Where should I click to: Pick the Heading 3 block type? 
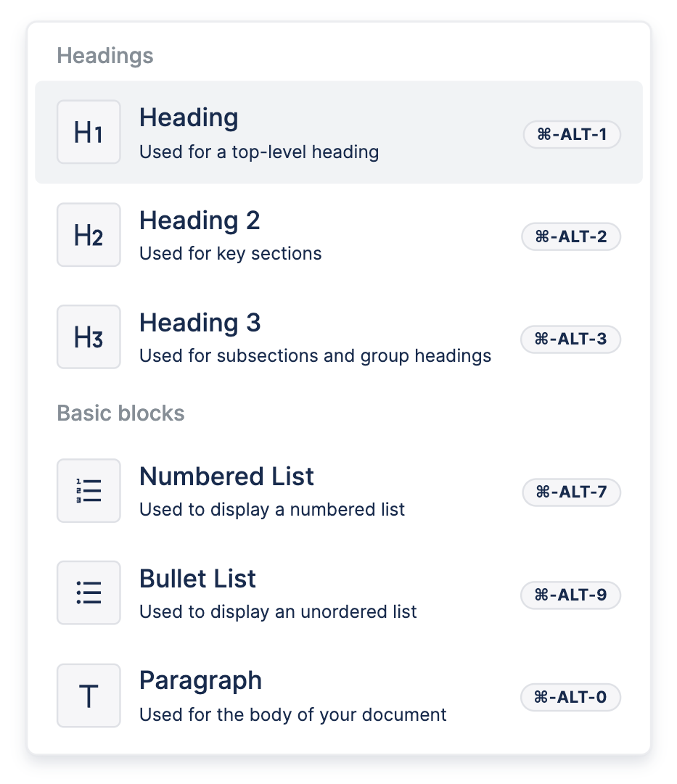click(200, 323)
